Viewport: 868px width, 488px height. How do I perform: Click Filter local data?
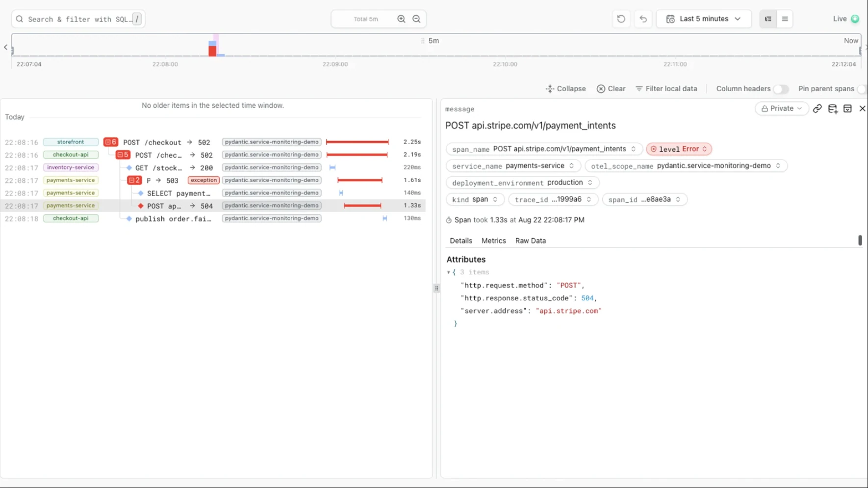(x=666, y=89)
